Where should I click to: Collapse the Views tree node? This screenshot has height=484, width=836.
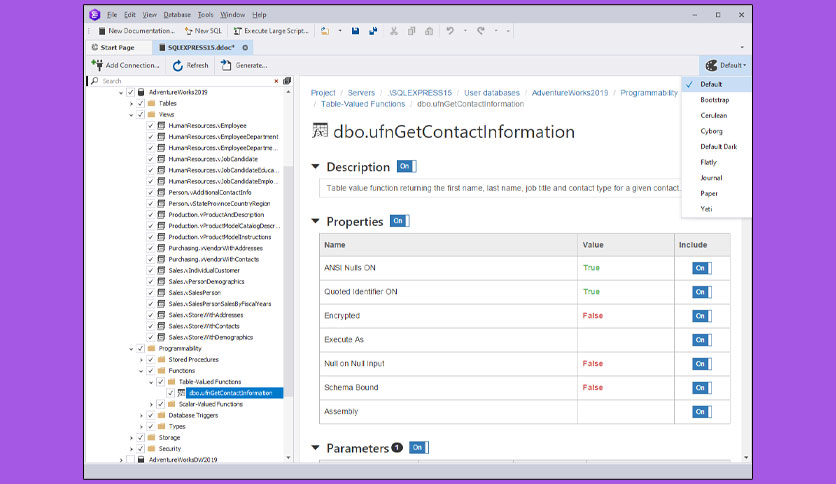(131, 115)
